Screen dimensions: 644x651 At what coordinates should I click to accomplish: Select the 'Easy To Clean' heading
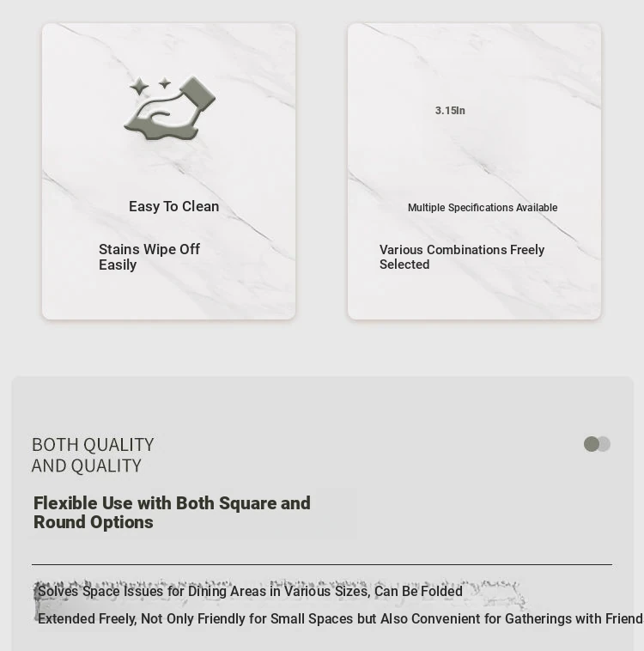173,206
